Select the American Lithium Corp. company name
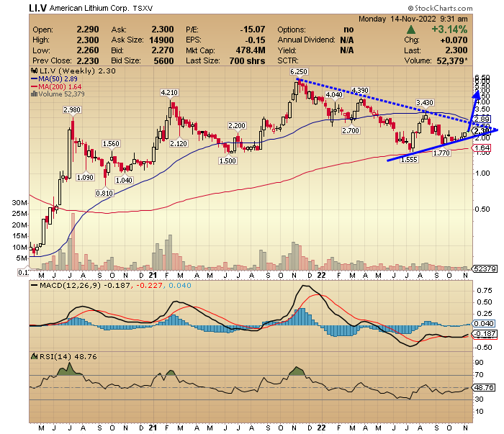This screenshot has height=434, width=504. click(x=89, y=8)
